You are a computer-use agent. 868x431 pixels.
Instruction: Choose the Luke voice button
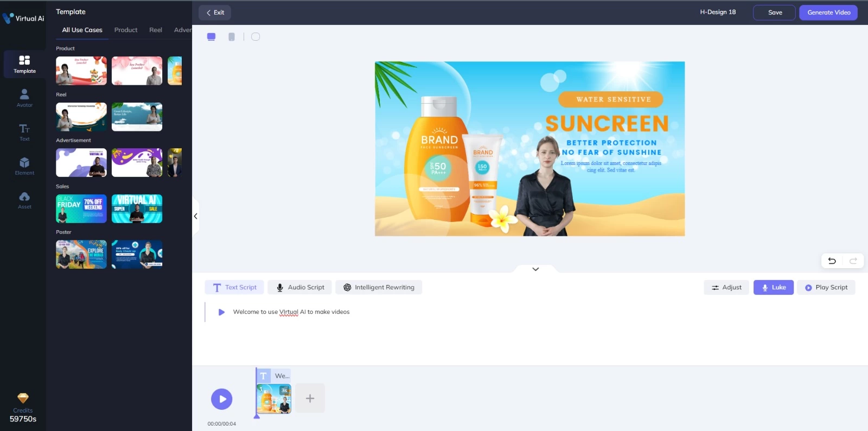(x=774, y=287)
